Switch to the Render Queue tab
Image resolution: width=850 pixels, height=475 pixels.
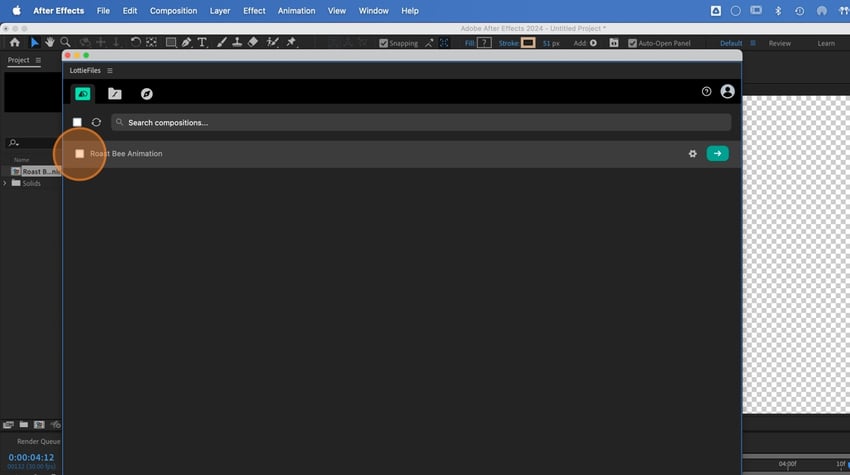38,441
